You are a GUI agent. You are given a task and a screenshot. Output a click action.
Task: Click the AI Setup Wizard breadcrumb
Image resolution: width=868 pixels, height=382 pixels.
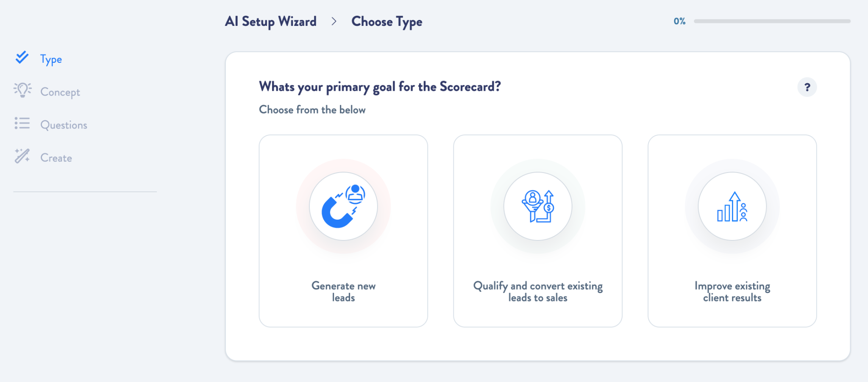coord(271,21)
